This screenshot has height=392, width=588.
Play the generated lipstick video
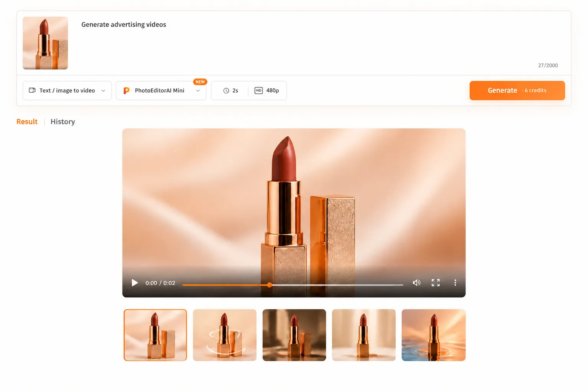click(x=135, y=283)
